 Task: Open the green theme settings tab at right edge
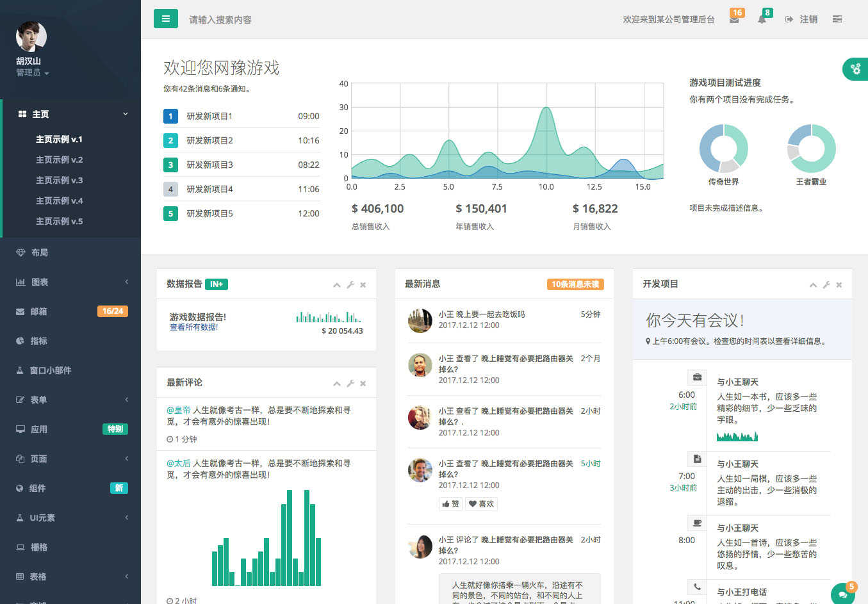pyautogui.click(x=856, y=69)
